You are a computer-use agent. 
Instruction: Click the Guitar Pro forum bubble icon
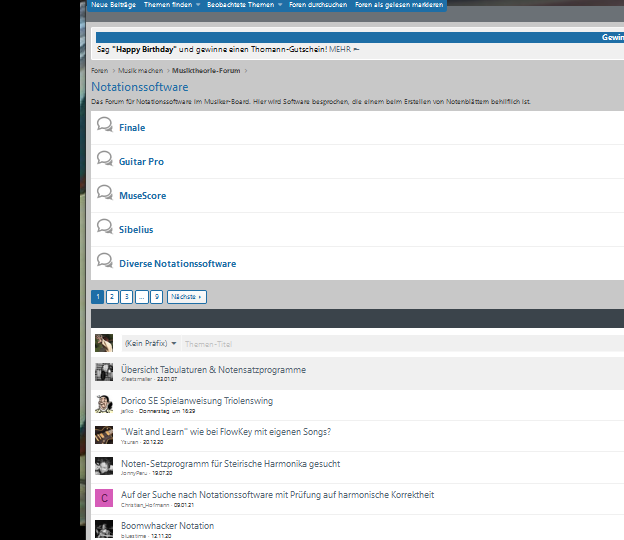105,158
